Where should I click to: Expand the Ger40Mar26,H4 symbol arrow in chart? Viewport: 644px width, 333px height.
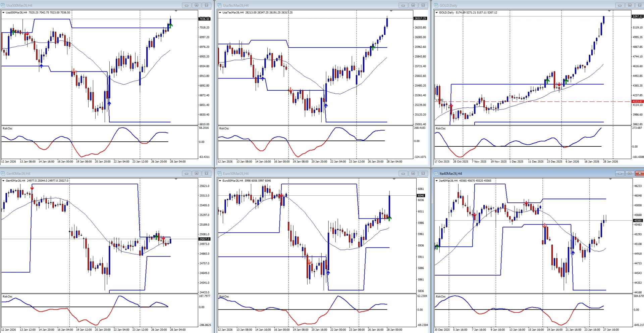3,181
